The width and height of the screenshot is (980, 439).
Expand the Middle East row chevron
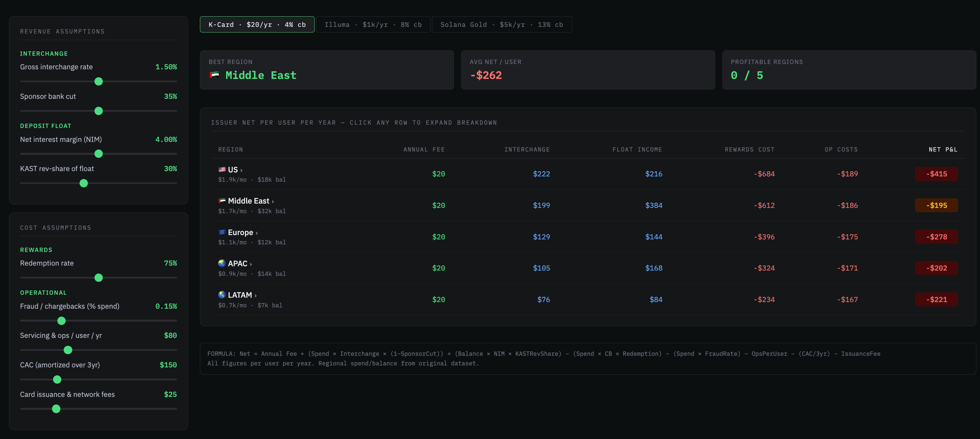pos(273,202)
